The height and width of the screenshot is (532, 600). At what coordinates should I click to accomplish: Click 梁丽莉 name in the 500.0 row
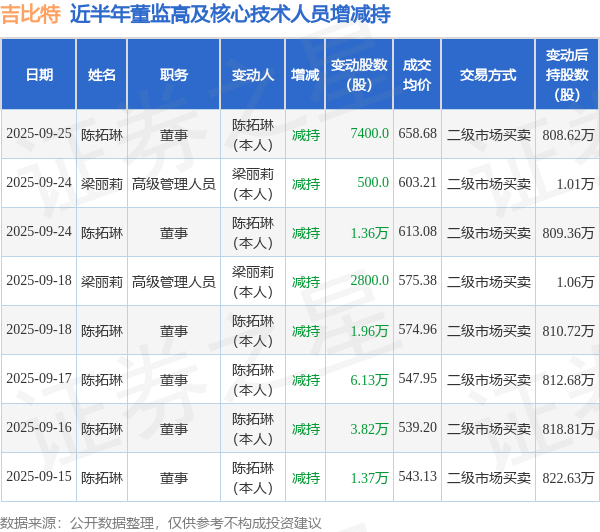102,184
